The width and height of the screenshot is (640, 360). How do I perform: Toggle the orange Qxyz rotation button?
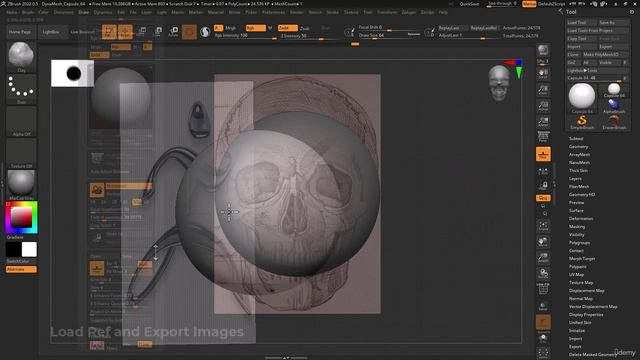[x=543, y=198]
